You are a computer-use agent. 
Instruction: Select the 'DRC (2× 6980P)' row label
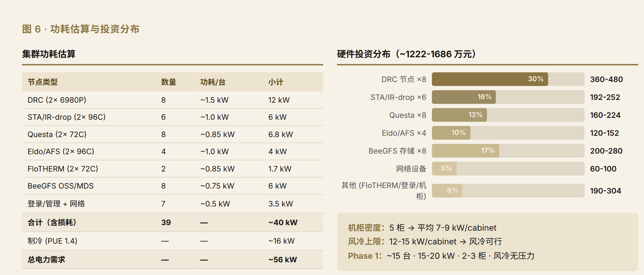click(x=57, y=100)
